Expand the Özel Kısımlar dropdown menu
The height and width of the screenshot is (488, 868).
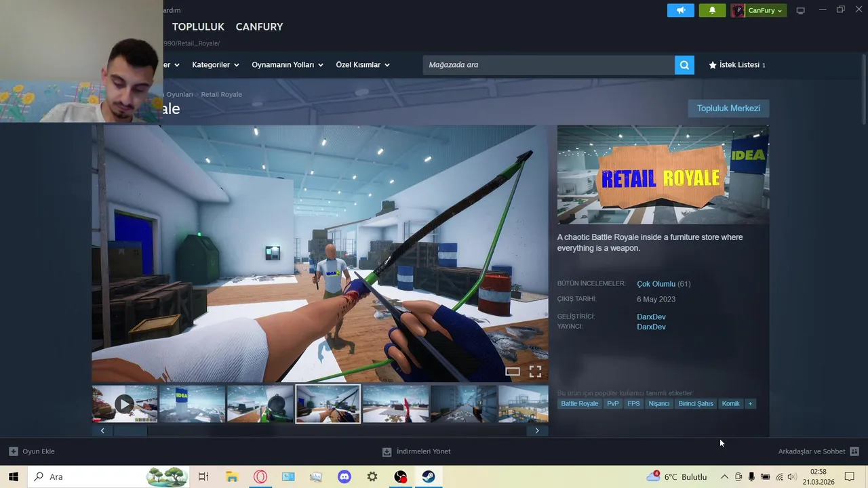click(363, 65)
